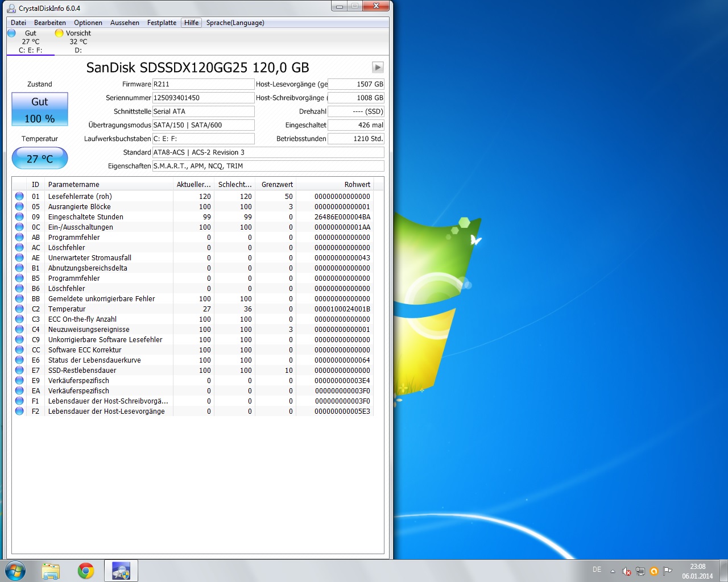The image size is (728, 582).
Task: Click the muted volume tray icon
Action: (626, 571)
